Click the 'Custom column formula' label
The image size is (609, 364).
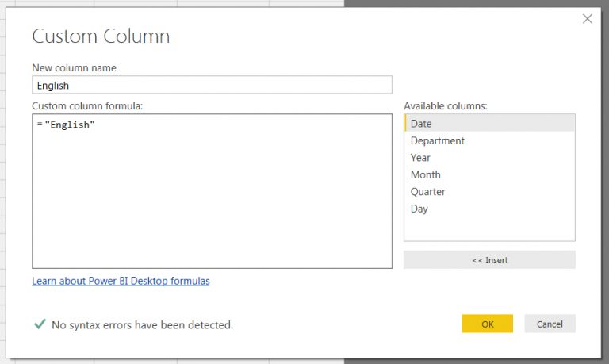(x=87, y=105)
